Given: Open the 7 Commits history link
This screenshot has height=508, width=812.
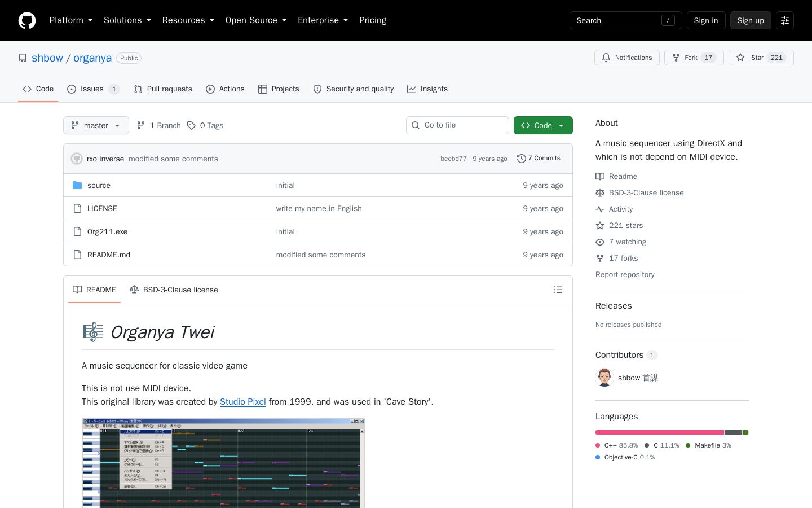Looking at the screenshot, I should pyautogui.click(x=539, y=159).
